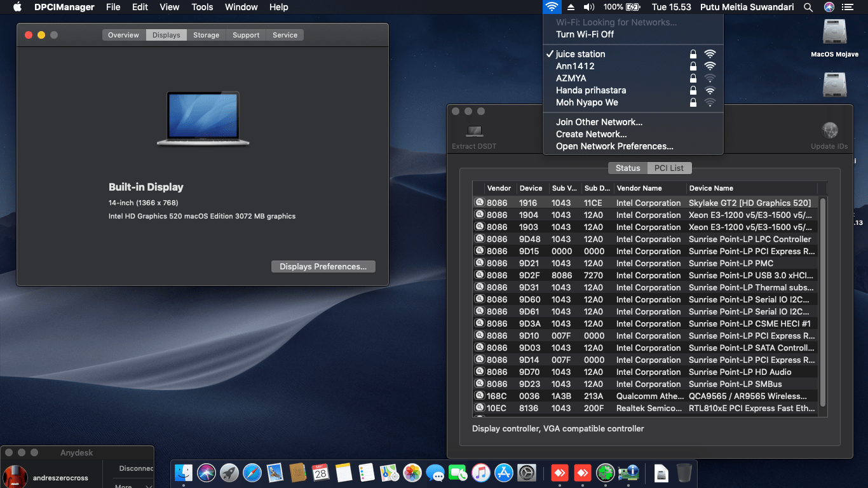
Task: Click the Spotlight search icon
Action: (x=808, y=7)
